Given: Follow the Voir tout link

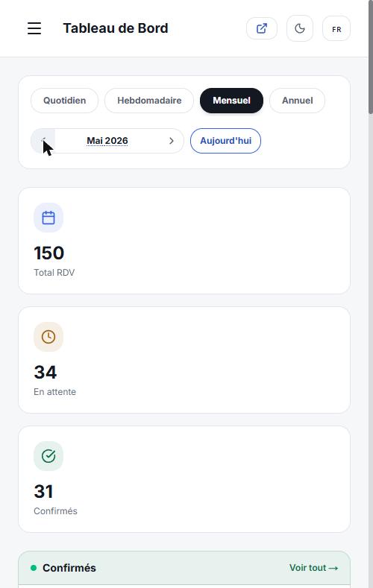Looking at the screenshot, I should (x=314, y=568).
